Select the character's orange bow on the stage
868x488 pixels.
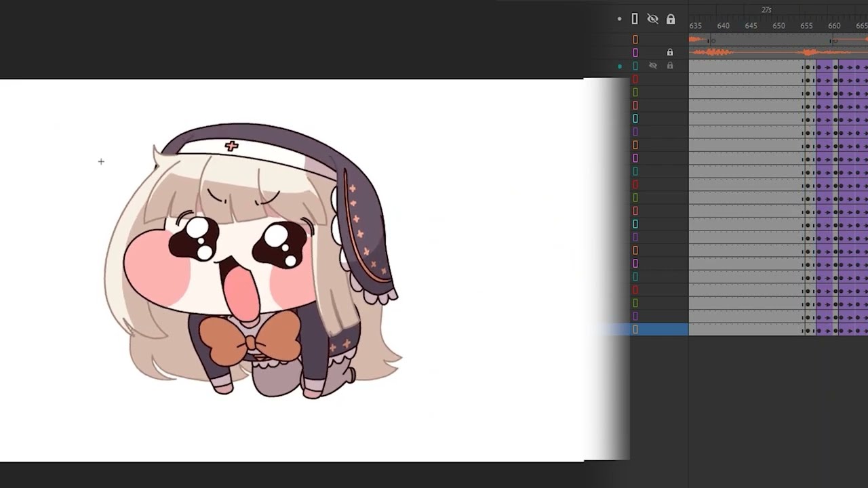[250, 340]
